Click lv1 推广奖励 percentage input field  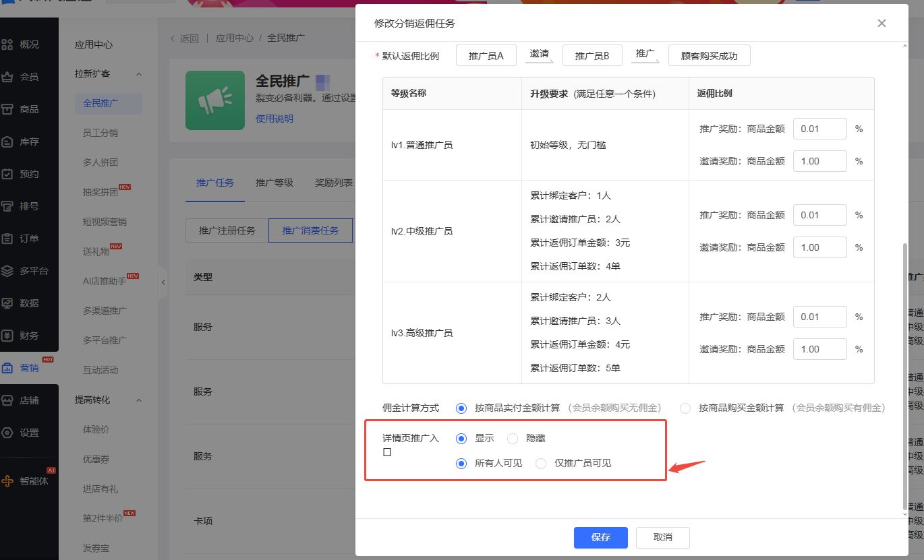(819, 129)
